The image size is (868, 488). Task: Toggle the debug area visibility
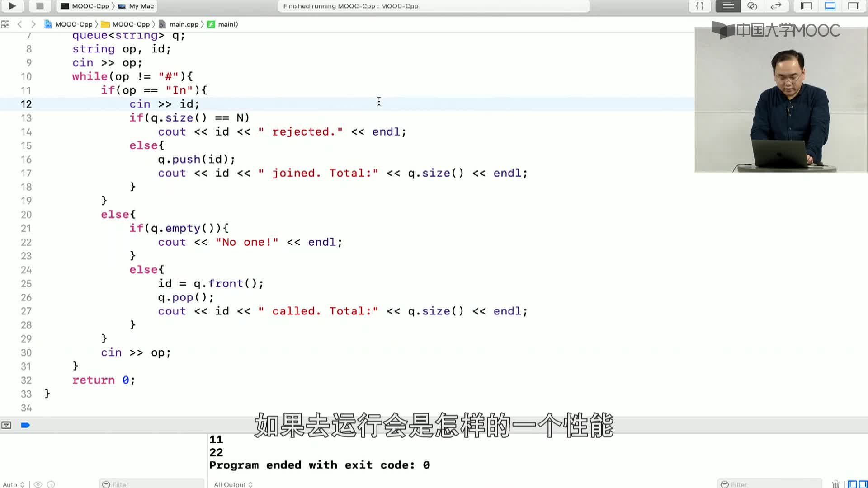coord(830,6)
